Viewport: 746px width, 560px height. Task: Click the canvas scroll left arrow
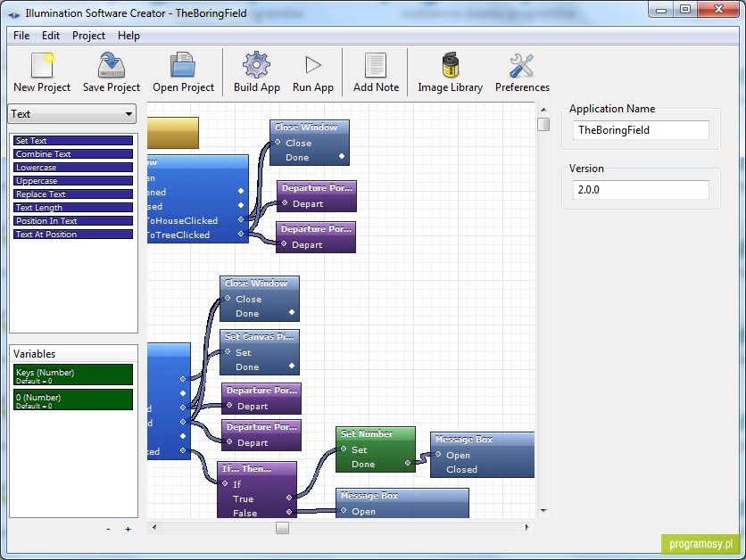154,527
